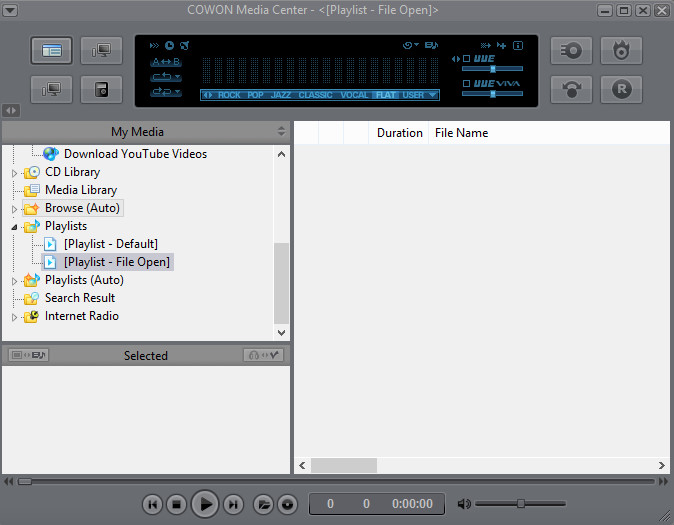Open the repeat mode dropdown
Viewport: 674px width, 525px height.
click(166, 77)
